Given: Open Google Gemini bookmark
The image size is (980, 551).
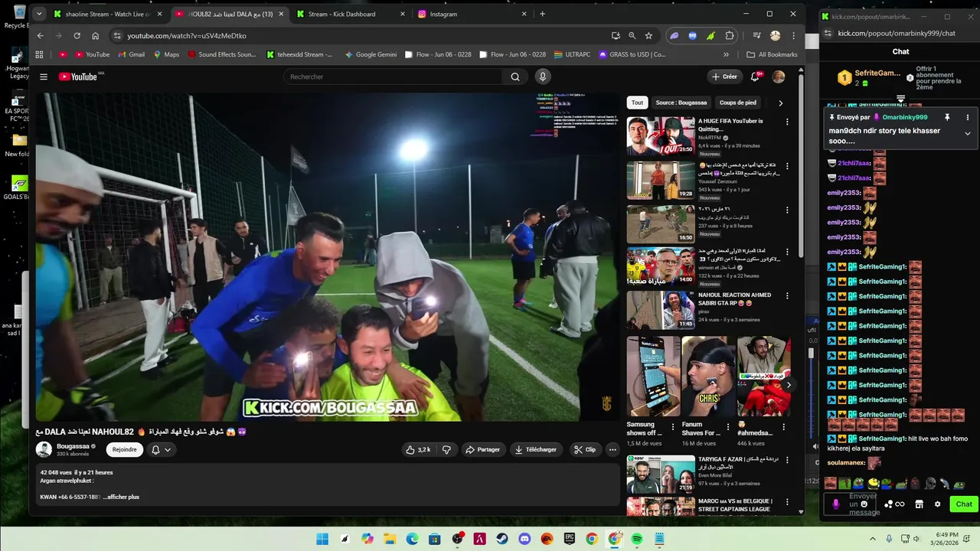Looking at the screenshot, I should [371, 54].
